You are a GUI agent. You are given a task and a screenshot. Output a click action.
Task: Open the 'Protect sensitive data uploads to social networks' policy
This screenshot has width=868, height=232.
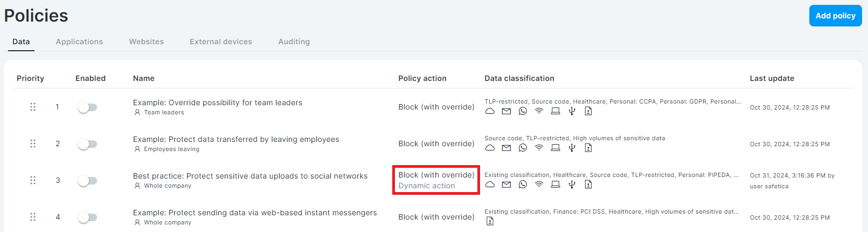pyautogui.click(x=251, y=176)
